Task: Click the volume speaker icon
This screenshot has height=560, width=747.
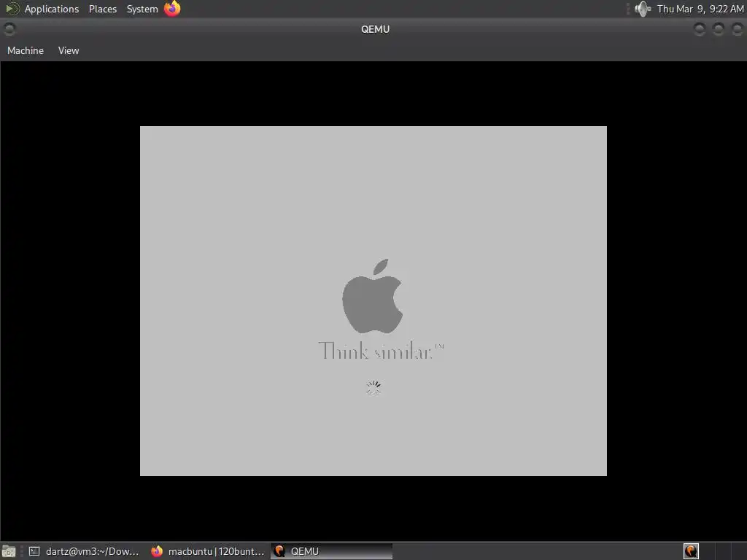Action: tap(643, 9)
